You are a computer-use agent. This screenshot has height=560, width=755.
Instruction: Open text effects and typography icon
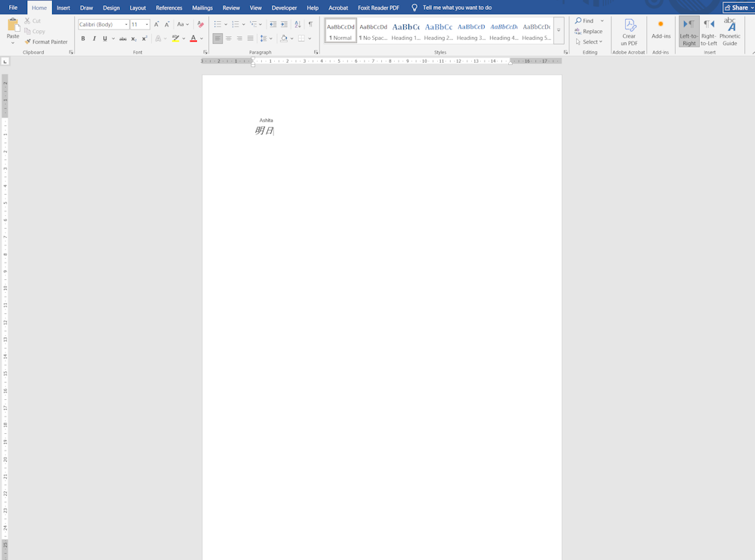coord(158,38)
